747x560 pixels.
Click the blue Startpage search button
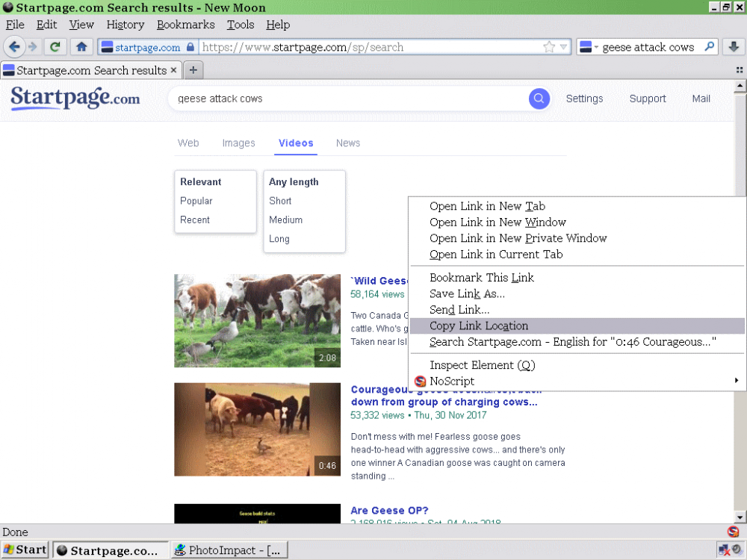(539, 99)
